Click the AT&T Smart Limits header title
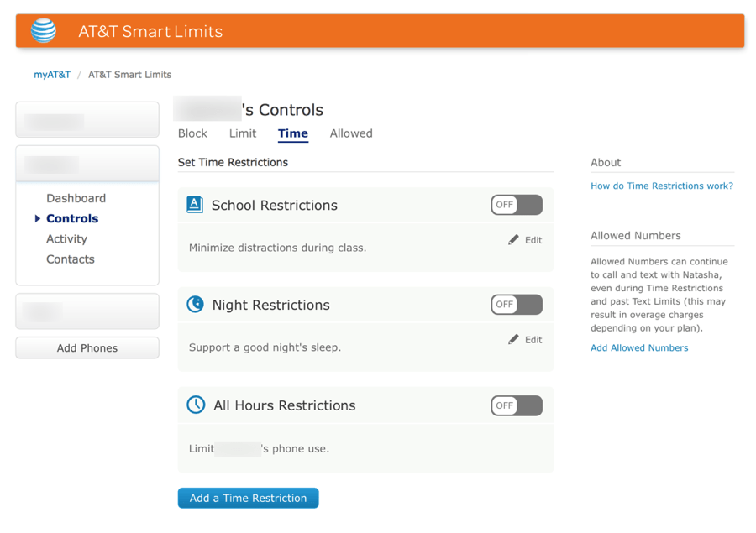Screen dimensions: 756x533 tap(150, 31)
